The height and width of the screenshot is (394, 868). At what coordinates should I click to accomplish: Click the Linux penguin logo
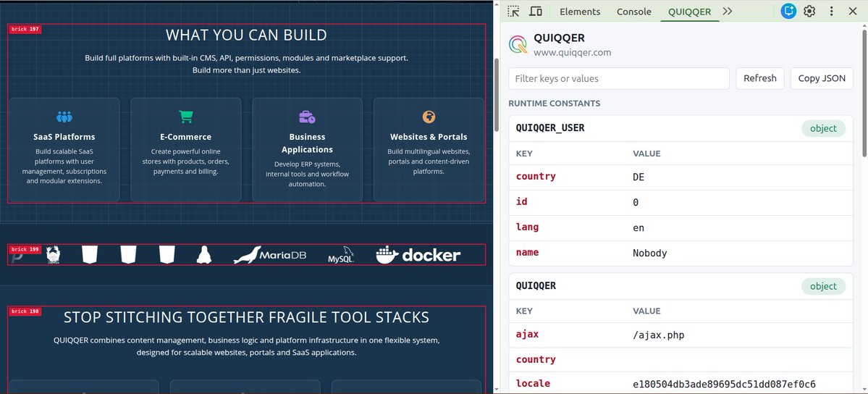pyautogui.click(x=203, y=255)
